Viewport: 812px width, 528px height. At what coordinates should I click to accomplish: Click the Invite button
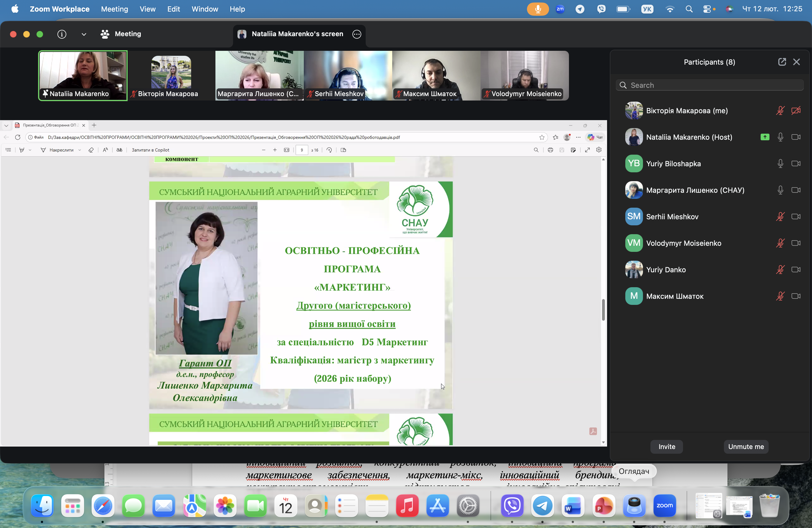point(666,447)
